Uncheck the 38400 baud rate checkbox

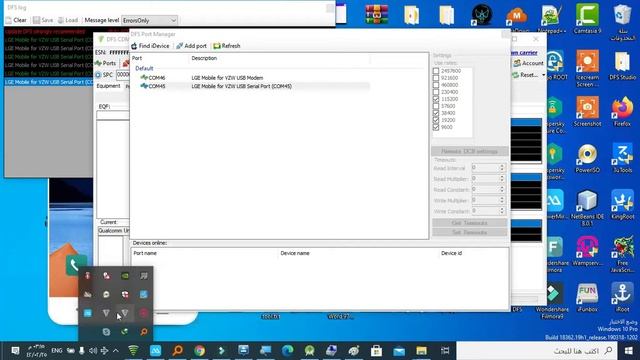pyautogui.click(x=436, y=113)
